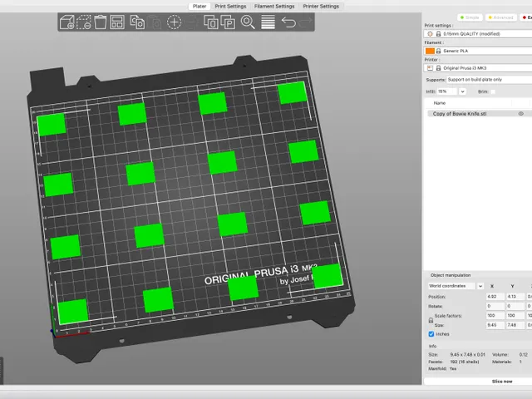Click the Arrange objects icon

117,22
